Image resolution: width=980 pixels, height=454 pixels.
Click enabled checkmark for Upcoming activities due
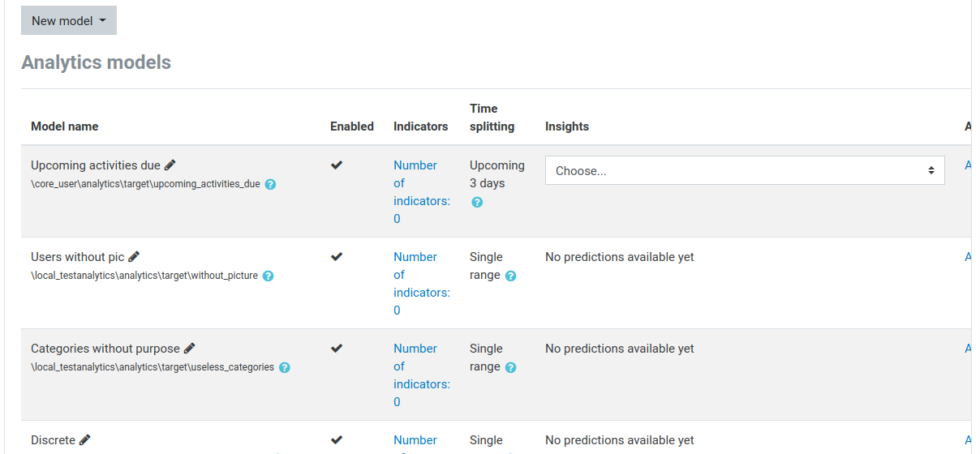pyautogui.click(x=337, y=165)
